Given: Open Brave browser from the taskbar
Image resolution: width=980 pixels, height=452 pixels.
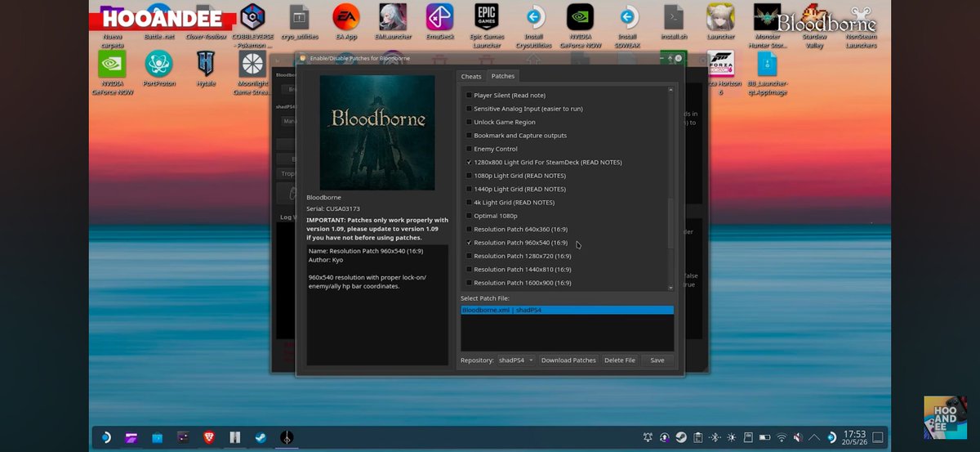Looking at the screenshot, I should coord(208,437).
